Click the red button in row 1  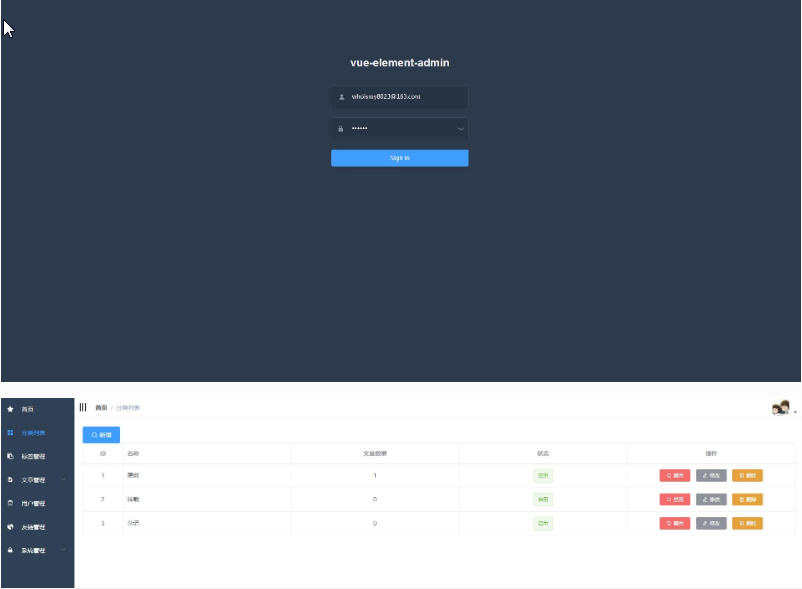click(x=675, y=475)
